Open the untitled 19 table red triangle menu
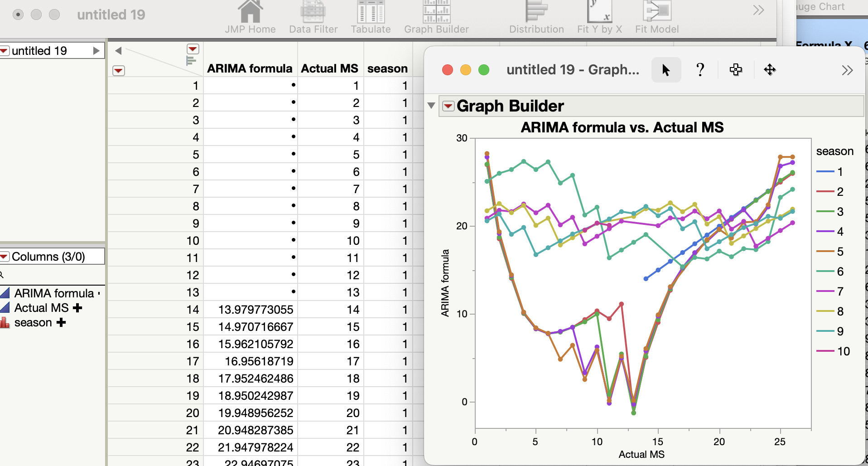This screenshot has width=868, height=466. tap(4, 50)
